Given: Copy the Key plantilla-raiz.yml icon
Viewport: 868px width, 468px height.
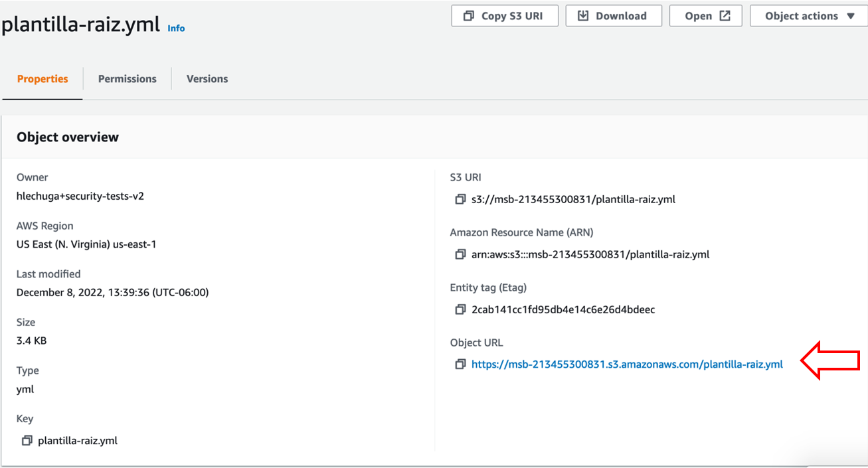Looking at the screenshot, I should [27, 440].
